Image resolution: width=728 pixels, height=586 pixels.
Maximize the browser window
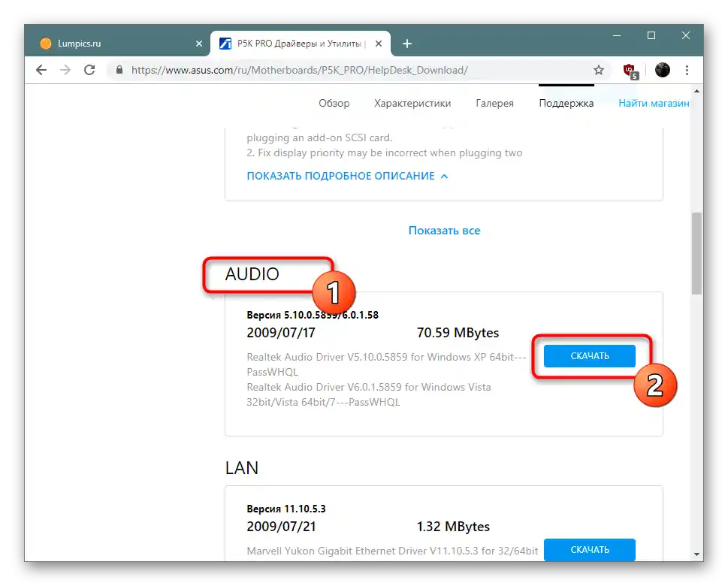pyautogui.click(x=651, y=36)
